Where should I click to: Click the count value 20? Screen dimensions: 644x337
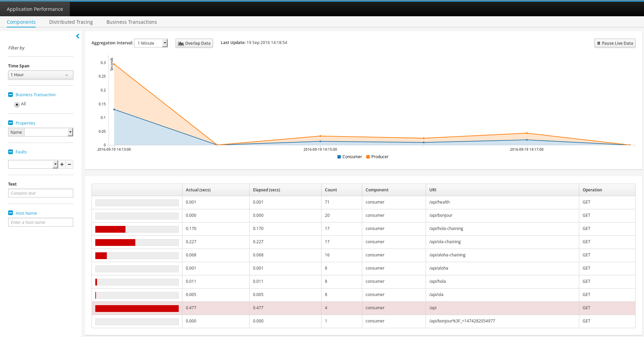click(327, 215)
